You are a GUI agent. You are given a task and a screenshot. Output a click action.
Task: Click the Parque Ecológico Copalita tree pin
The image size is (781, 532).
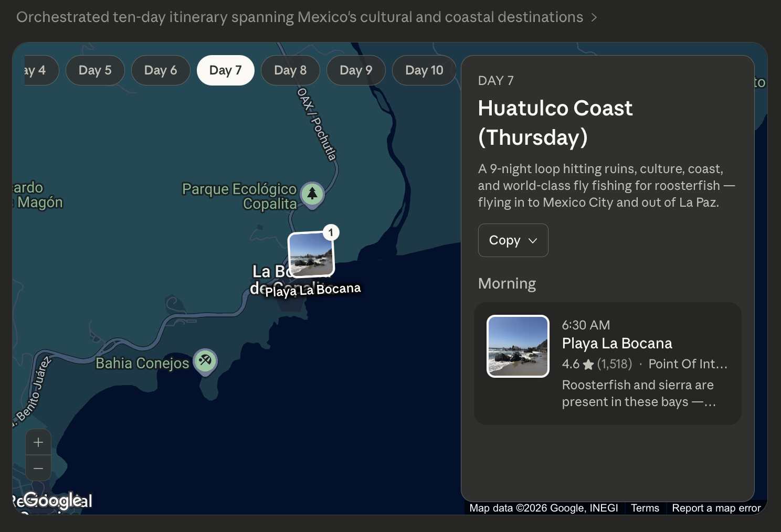(x=312, y=194)
